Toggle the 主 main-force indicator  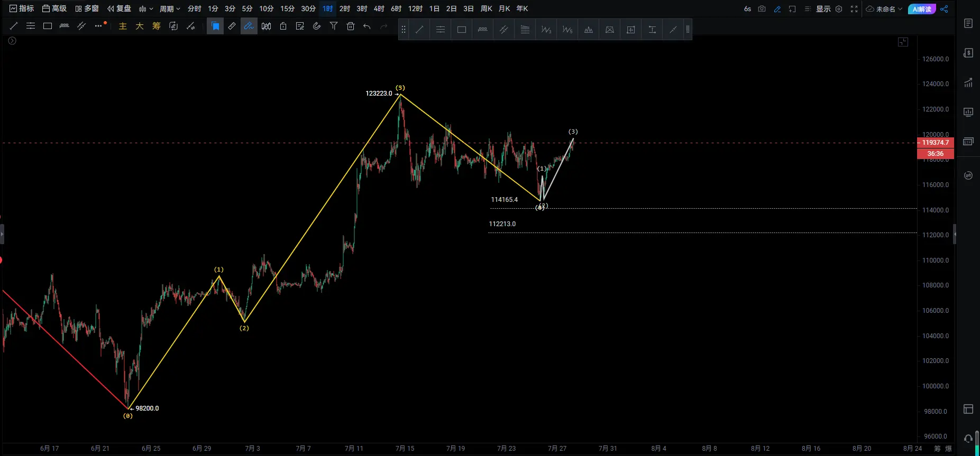click(123, 26)
